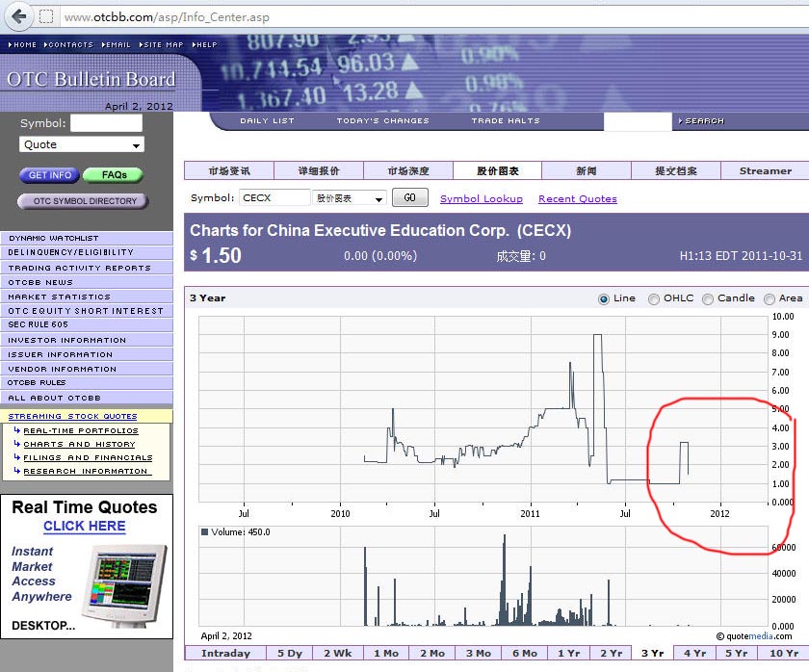
Task: Go to the DAILY LIST menu item
Action: tap(268, 120)
